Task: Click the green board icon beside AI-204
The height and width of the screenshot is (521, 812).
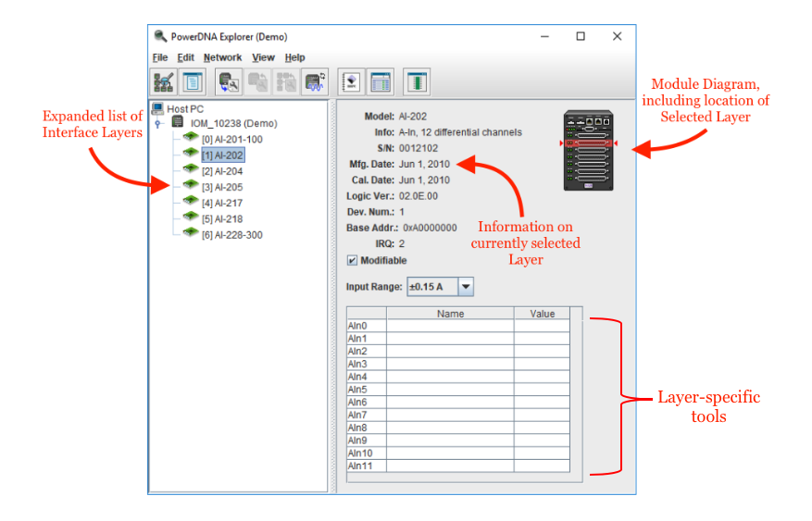Action: tap(191, 168)
